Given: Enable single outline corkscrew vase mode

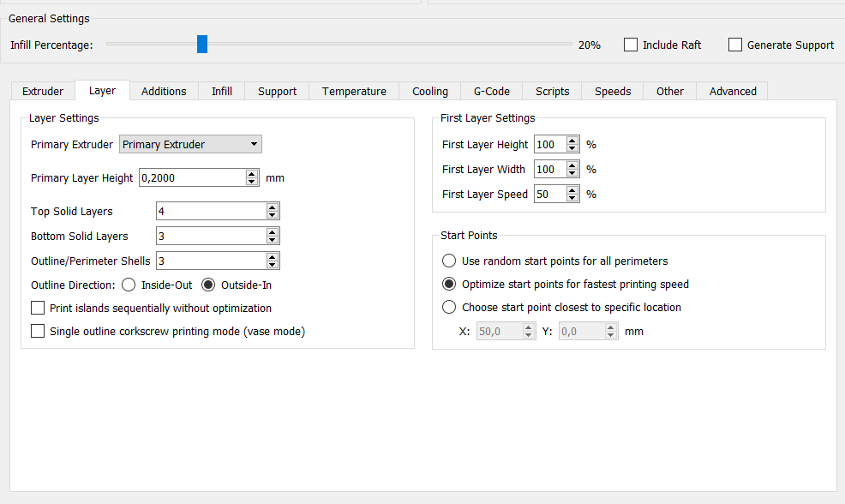Looking at the screenshot, I should tap(38, 331).
